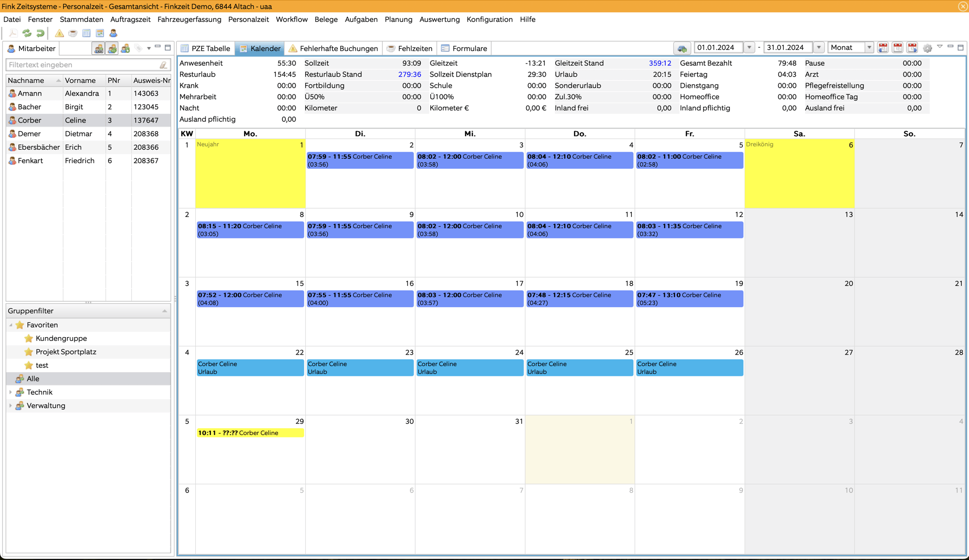Select employee Amann Alexandra row
969x560 pixels.
tap(88, 93)
